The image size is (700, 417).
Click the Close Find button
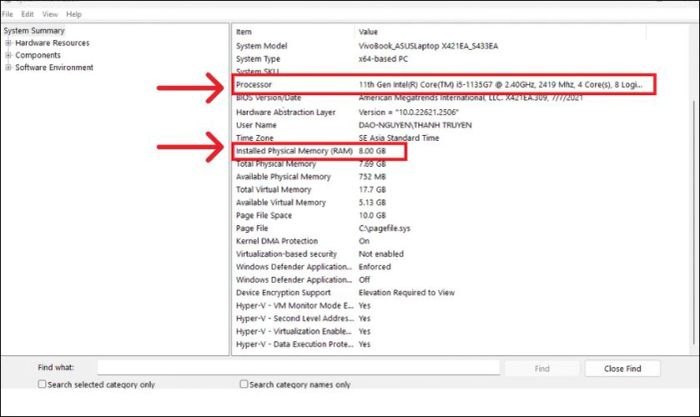click(622, 369)
